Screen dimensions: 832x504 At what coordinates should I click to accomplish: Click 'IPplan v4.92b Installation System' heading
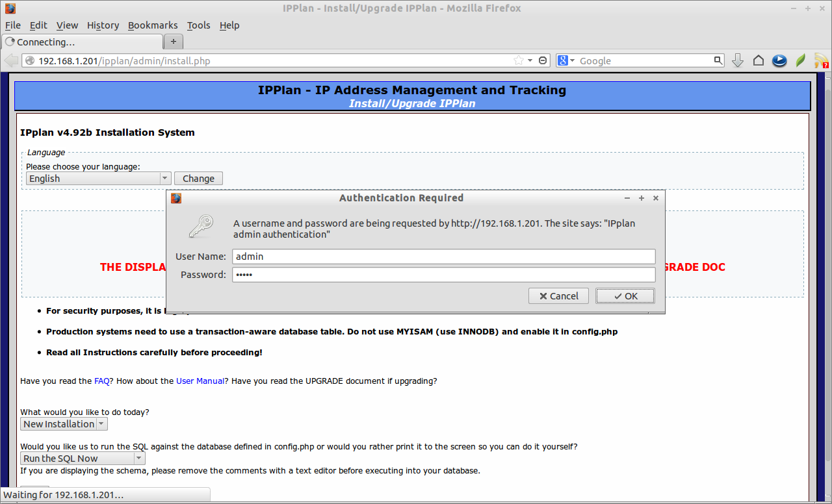point(107,132)
